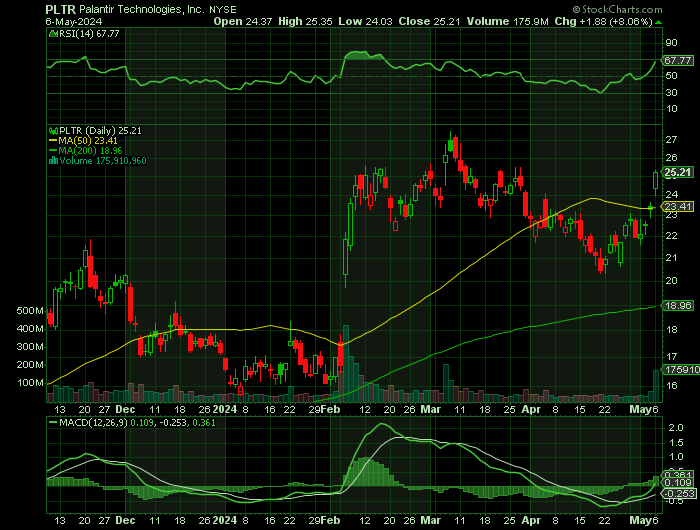Click the 25.21 last-price tag on the price axis

click(678, 173)
